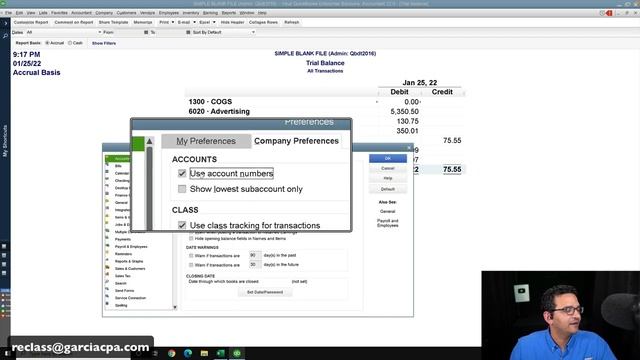The width and height of the screenshot is (640, 360).
Task: Click Hide Header button
Action: (x=232, y=22)
